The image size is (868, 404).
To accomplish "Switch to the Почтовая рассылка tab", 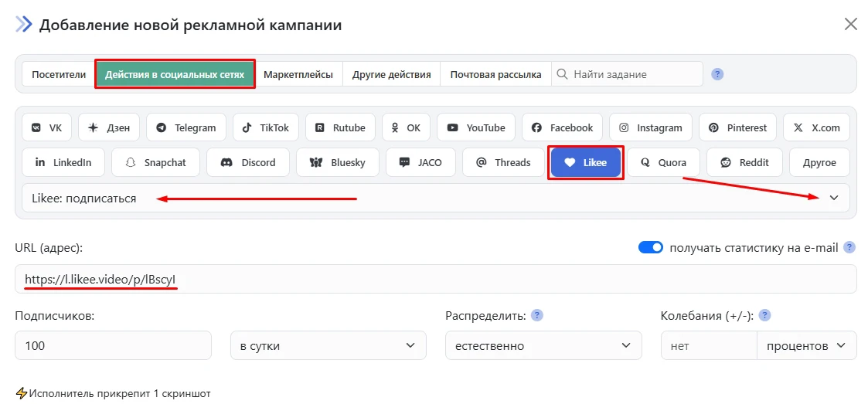I will [x=495, y=75].
